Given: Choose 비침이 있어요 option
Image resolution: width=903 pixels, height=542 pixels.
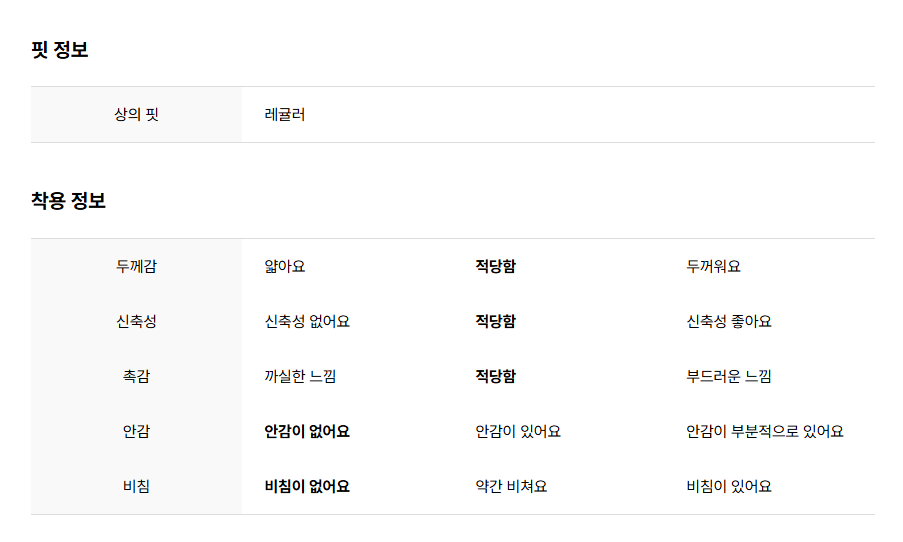Looking at the screenshot, I should coord(729,486).
